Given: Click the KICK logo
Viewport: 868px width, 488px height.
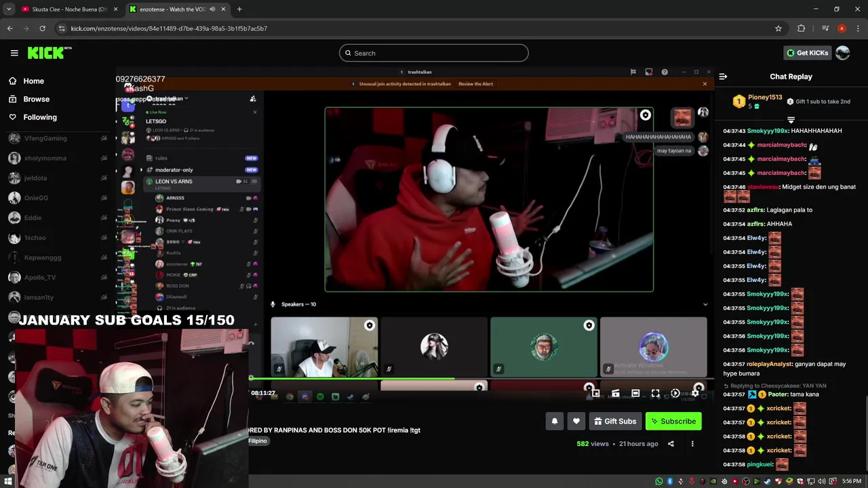Looking at the screenshot, I should coord(49,53).
